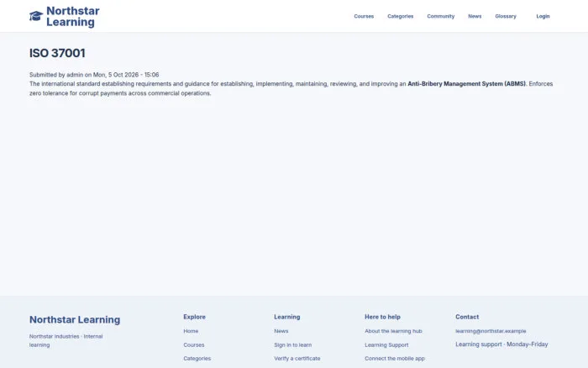Click the graduation cap logo icon
The width and height of the screenshot is (588, 368).
click(36, 16)
